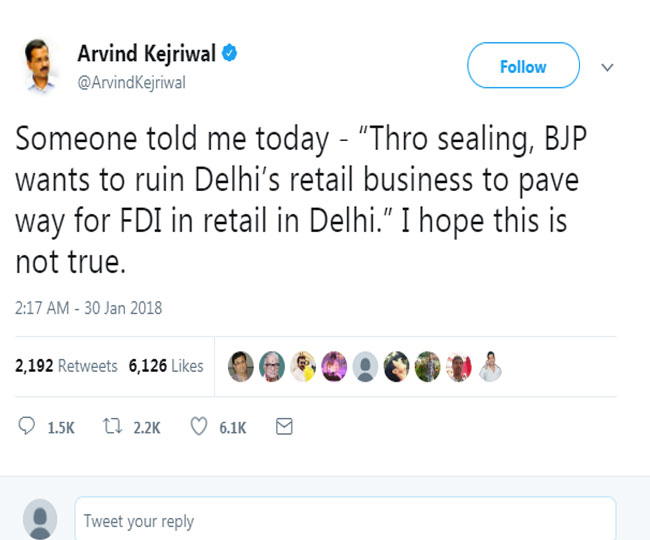This screenshot has width=650, height=540.
Task: Click the 1.5K reply count
Action: click(61, 427)
